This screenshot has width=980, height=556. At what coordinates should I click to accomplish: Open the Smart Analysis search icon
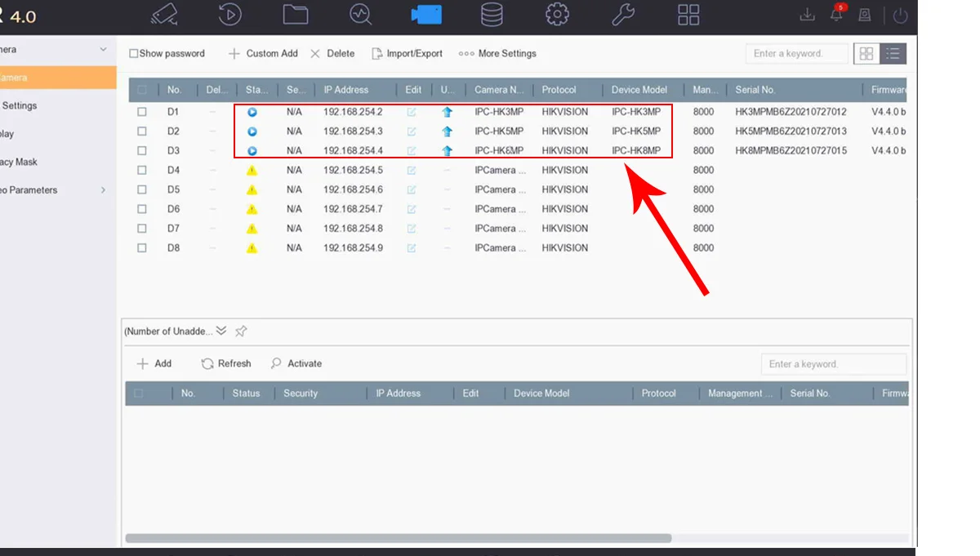(x=360, y=15)
